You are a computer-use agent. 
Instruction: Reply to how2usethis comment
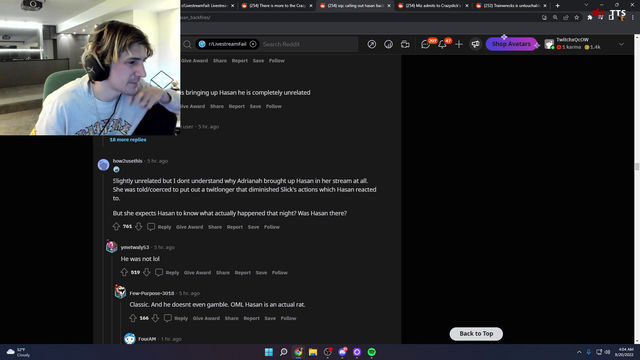160,227
